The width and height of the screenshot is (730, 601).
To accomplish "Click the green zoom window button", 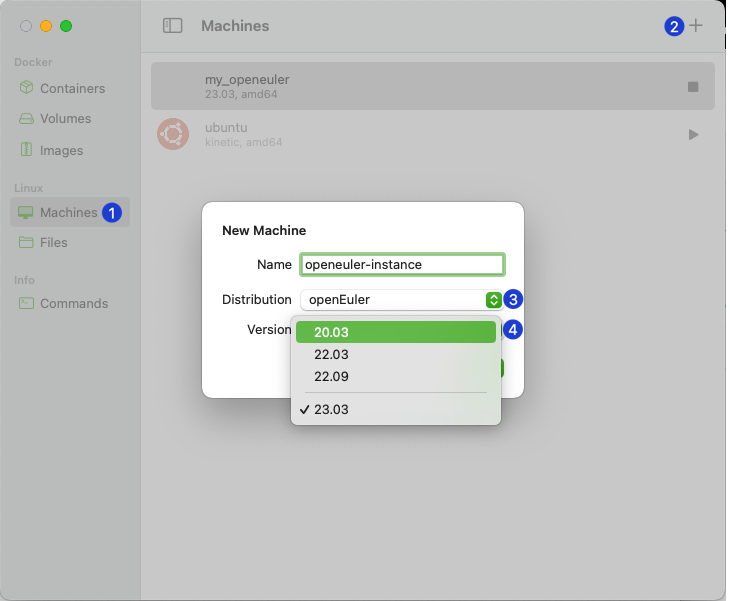I will [66, 26].
